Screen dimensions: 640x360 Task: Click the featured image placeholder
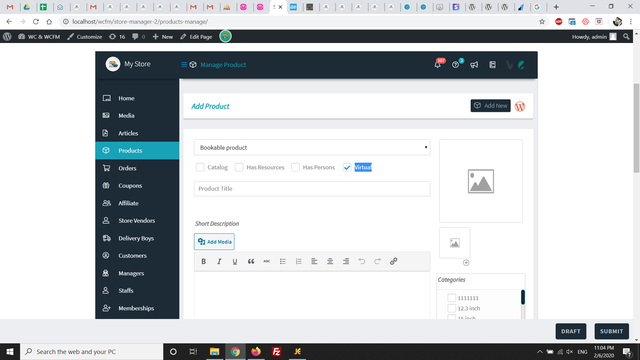(x=480, y=181)
